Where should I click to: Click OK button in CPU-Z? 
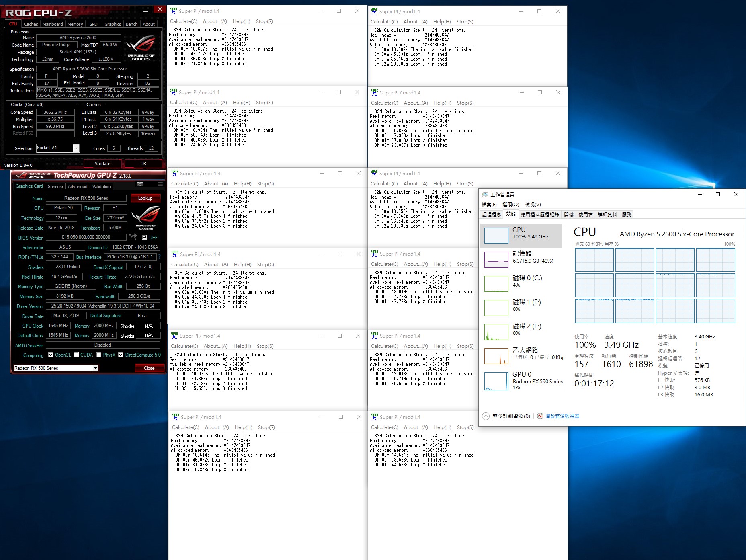(143, 164)
